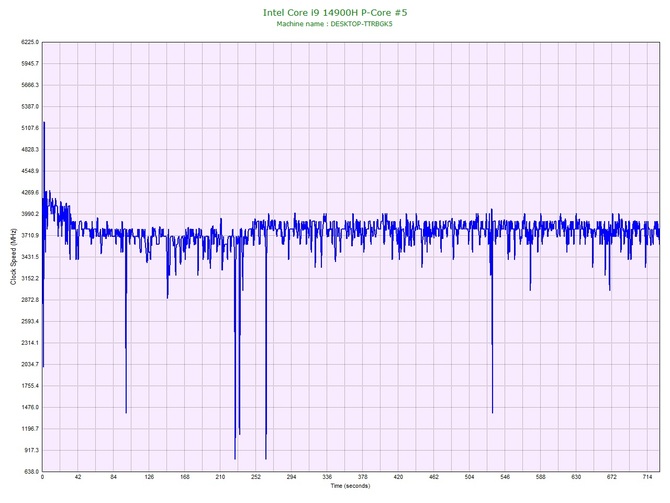Click the 546 tick on time axis
The height and width of the screenshot is (503, 670).
point(505,477)
